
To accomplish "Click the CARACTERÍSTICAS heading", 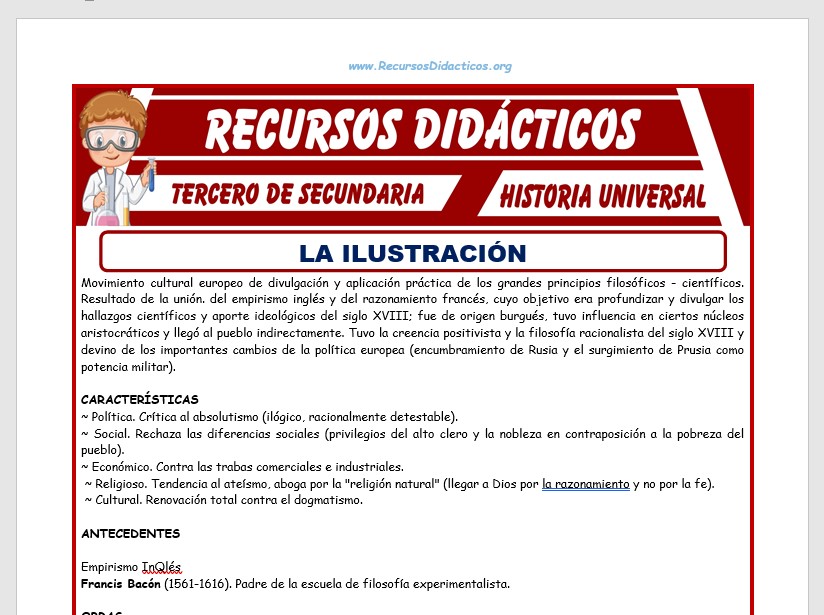I will pyautogui.click(x=140, y=399).
